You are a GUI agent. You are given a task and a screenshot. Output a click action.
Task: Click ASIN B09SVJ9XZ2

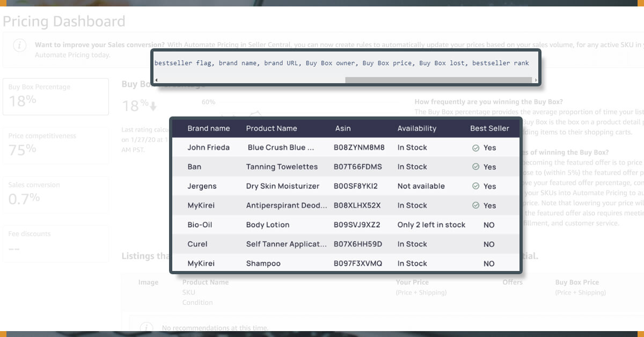[x=357, y=225]
